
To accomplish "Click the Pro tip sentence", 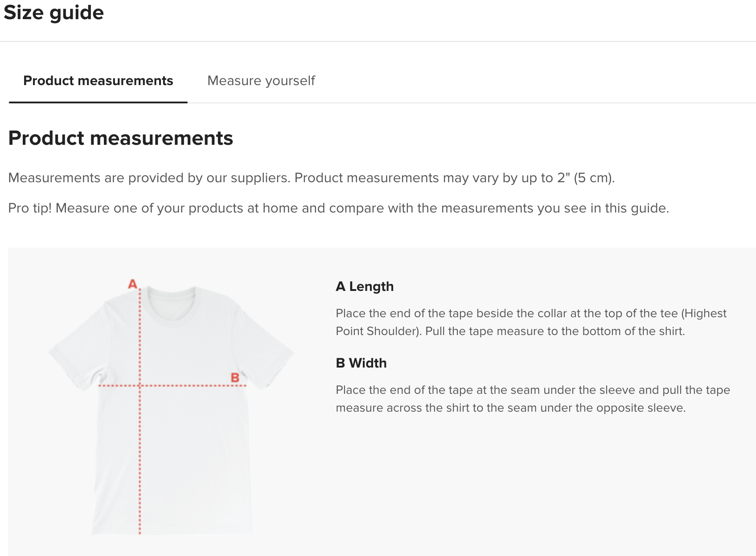I will pyautogui.click(x=338, y=208).
